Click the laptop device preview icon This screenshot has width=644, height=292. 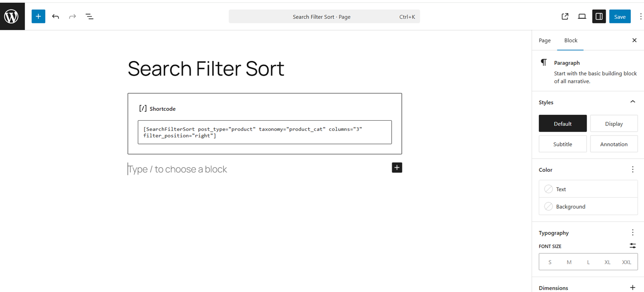582,17
